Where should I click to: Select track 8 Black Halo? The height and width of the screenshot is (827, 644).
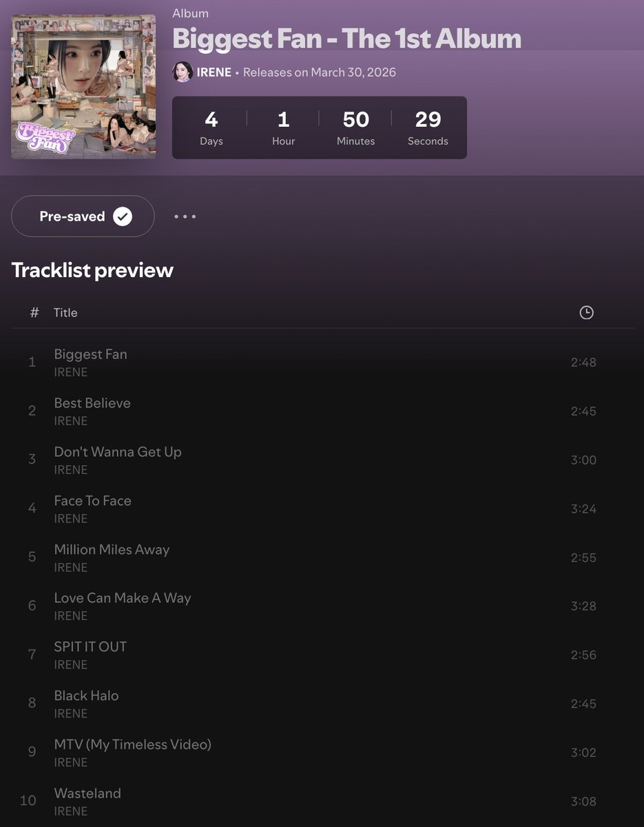click(x=323, y=704)
